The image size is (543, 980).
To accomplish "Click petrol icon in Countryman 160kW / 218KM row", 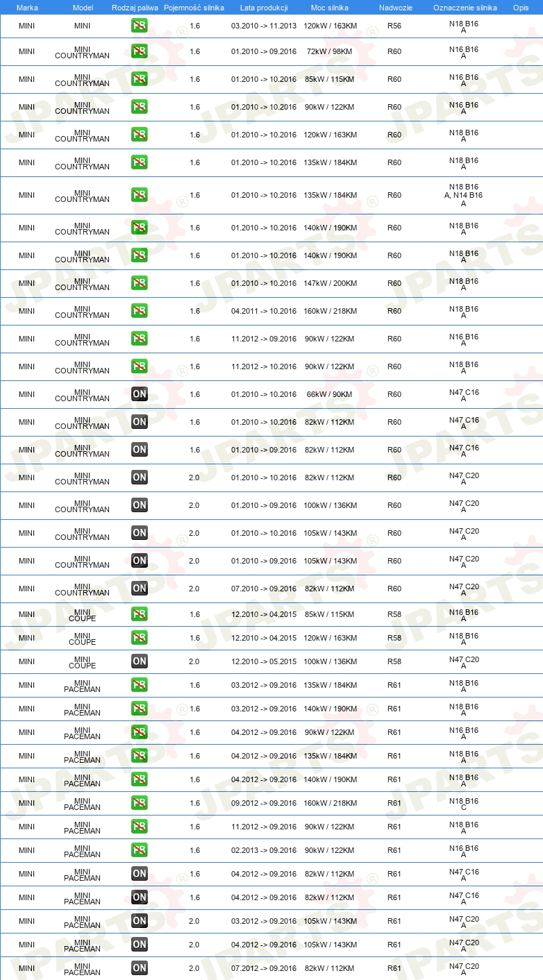I will (x=140, y=311).
